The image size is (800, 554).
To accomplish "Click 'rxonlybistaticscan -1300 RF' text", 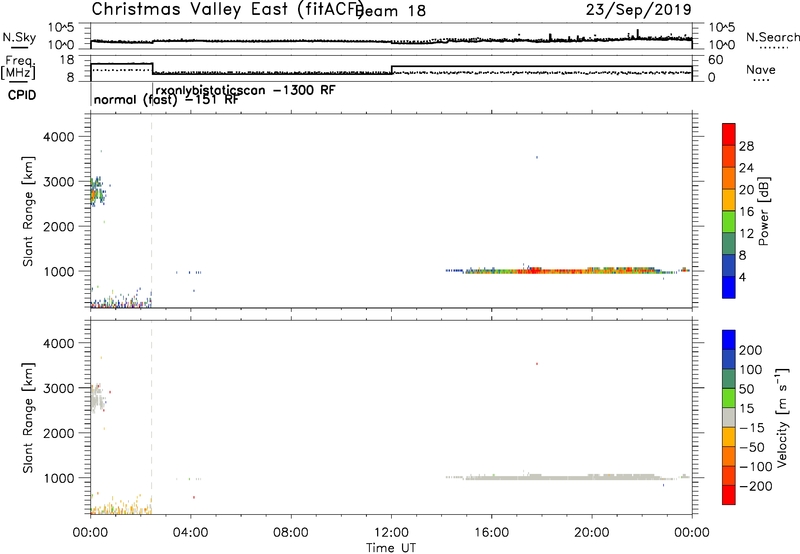I will [245, 90].
